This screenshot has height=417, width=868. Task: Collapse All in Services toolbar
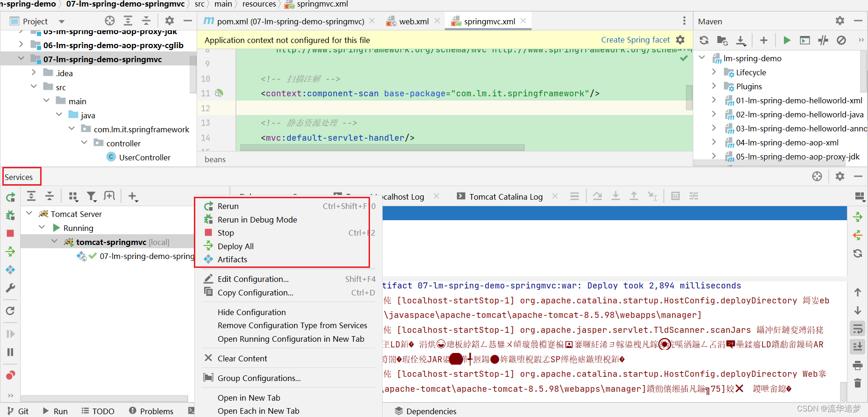(x=50, y=196)
